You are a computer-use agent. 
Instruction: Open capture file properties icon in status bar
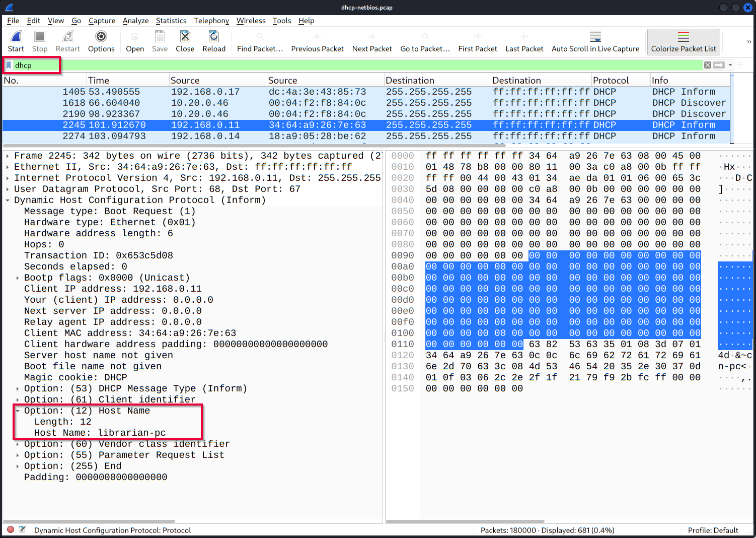pyautogui.click(x=22, y=529)
